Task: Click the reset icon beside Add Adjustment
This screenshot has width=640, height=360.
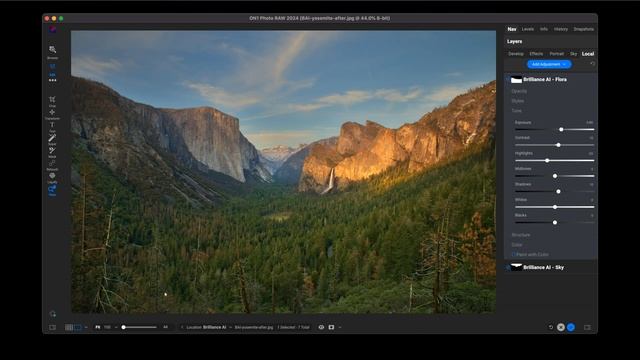Action: (592, 64)
